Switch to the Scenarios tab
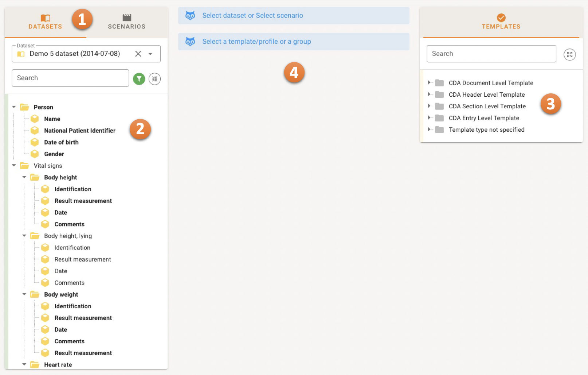Viewport: 588px width, 375px height. [126, 22]
